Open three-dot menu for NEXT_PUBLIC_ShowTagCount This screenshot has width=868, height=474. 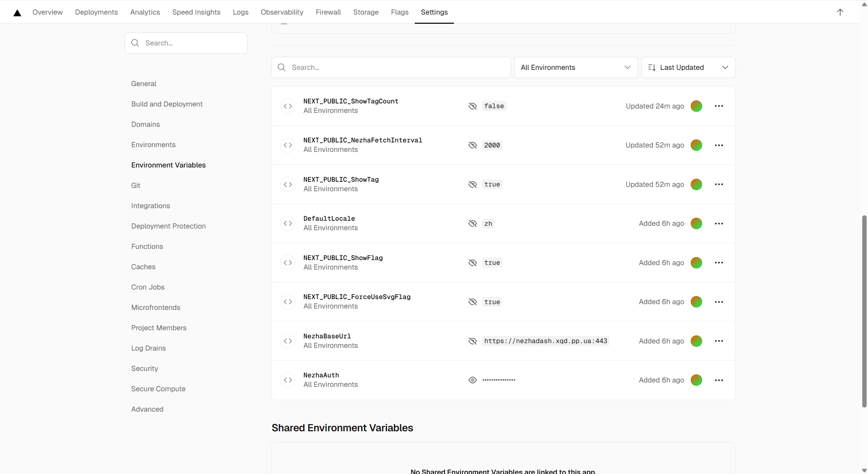coord(719,106)
